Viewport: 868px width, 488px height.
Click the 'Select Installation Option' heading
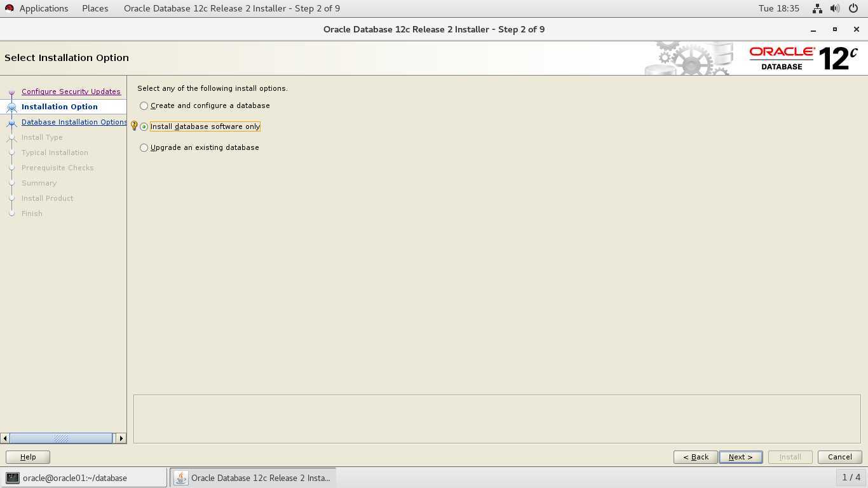pyautogui.click(x=67, y=58)
